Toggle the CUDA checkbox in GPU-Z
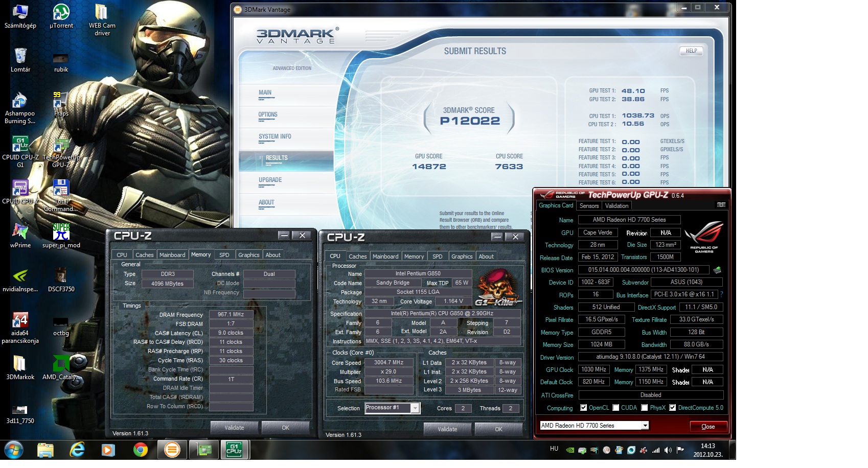 coord(616,408)
